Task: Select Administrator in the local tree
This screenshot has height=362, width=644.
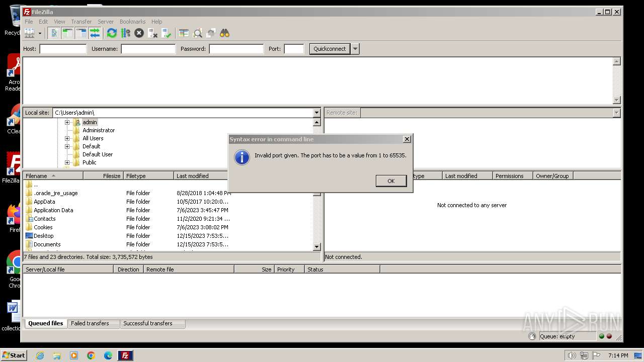Action: click(x=99, y=130)
